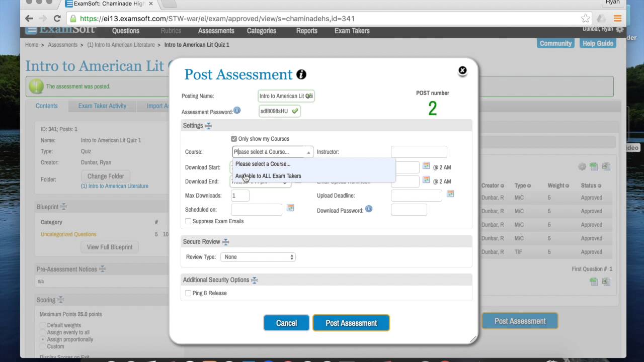The height and width of the screenshot is (362, 644).
Task: Open the Scheduled on calendar picker
Action: (290, 208)
